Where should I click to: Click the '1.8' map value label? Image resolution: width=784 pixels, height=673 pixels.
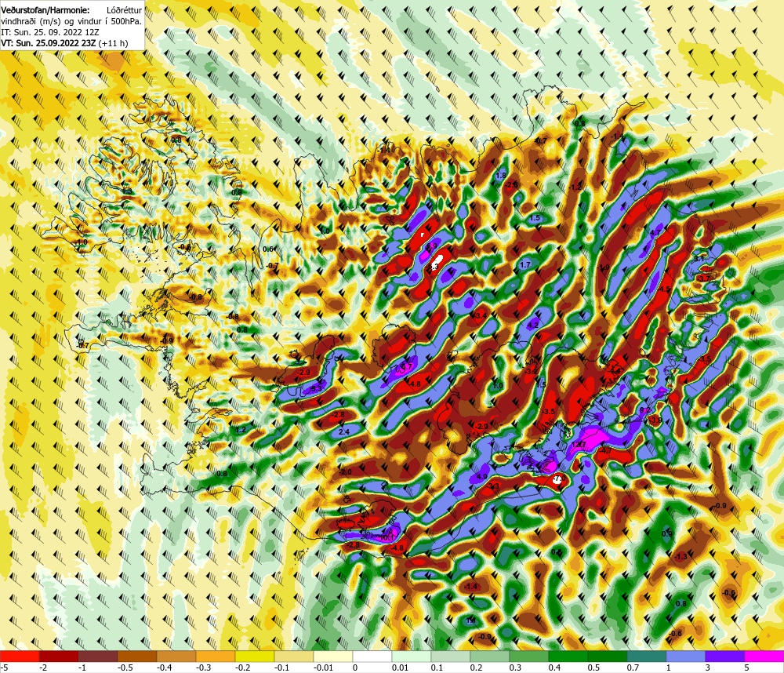click(501, 176)
